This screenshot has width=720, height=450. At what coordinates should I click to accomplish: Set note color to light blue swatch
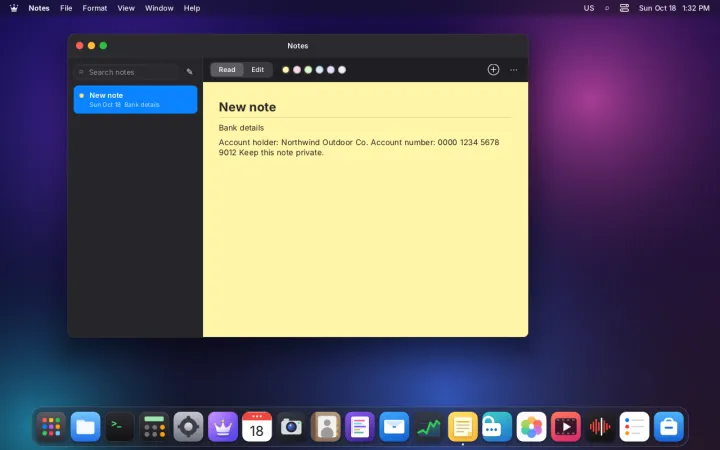point(320,70)
